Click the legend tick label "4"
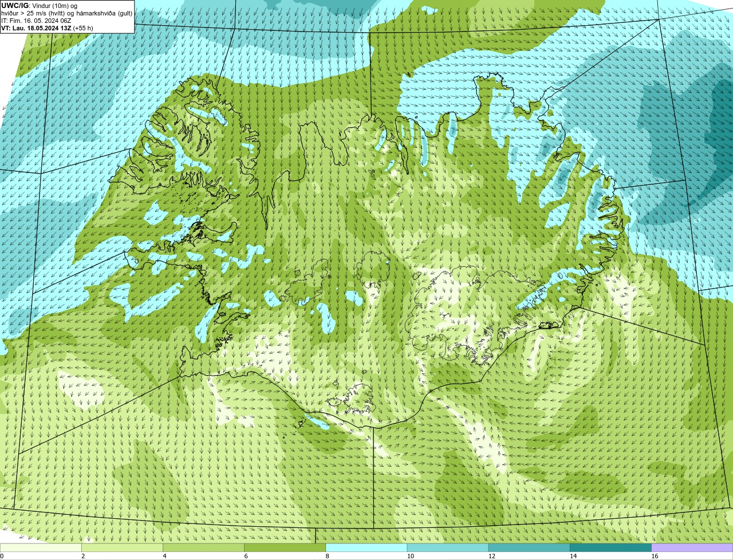Viewport: 733px width, 560px height. (164, 556)
